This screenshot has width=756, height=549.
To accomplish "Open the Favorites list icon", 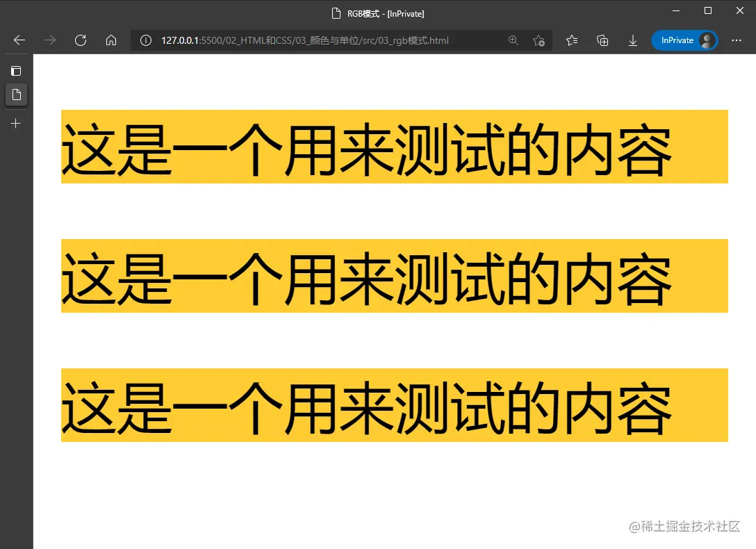I will [x=571, y=40].
